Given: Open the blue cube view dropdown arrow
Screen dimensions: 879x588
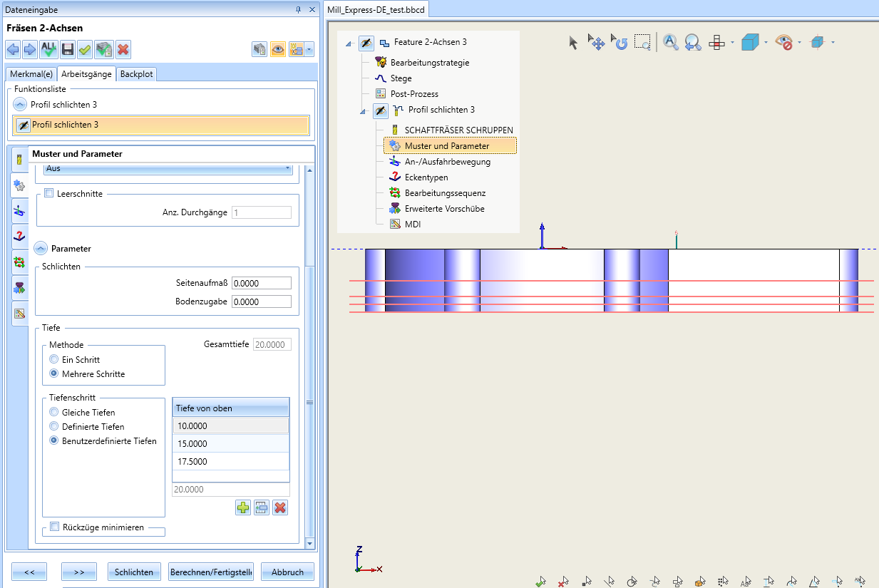Looking at the screenshot, I should coord(766,43).
